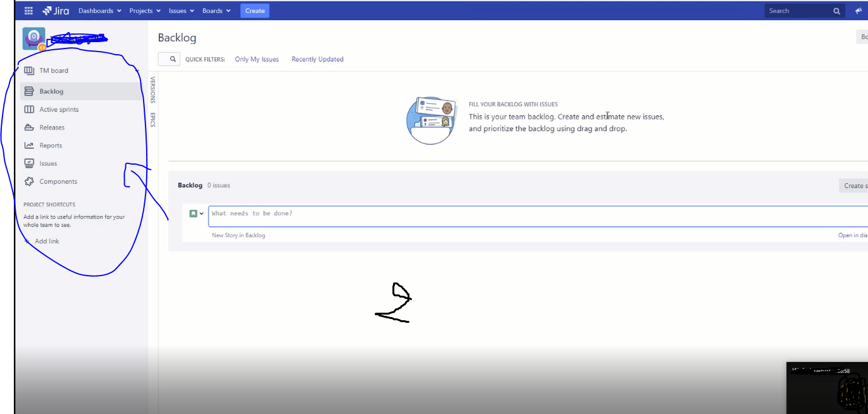Click the backlog illustration thumbnail
Viewport: 868px width, 414px height.
click(x=431, y=120)
